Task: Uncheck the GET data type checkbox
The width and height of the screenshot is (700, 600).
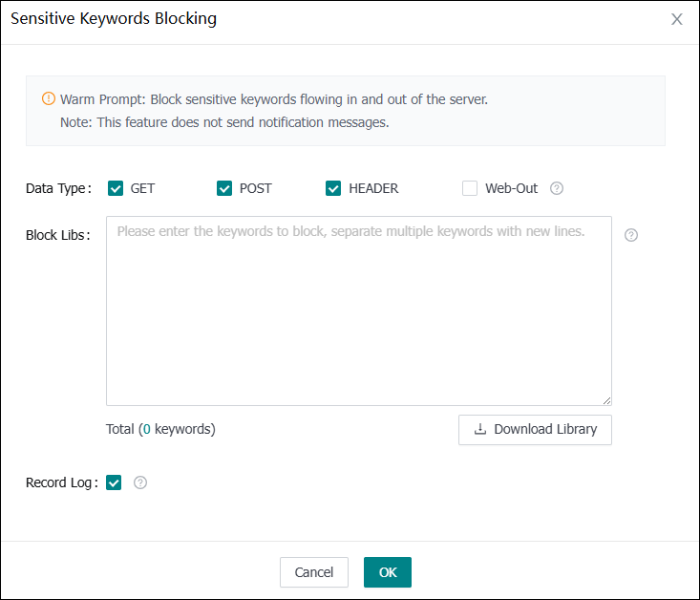Action: coord(116,188)
